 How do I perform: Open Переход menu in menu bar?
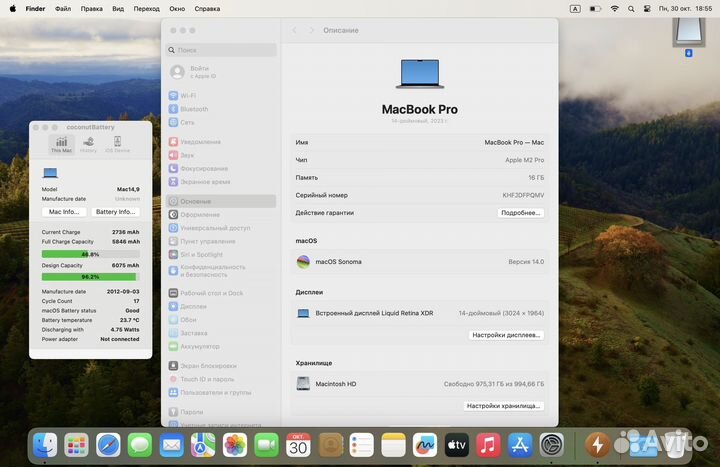coord(146,9)
